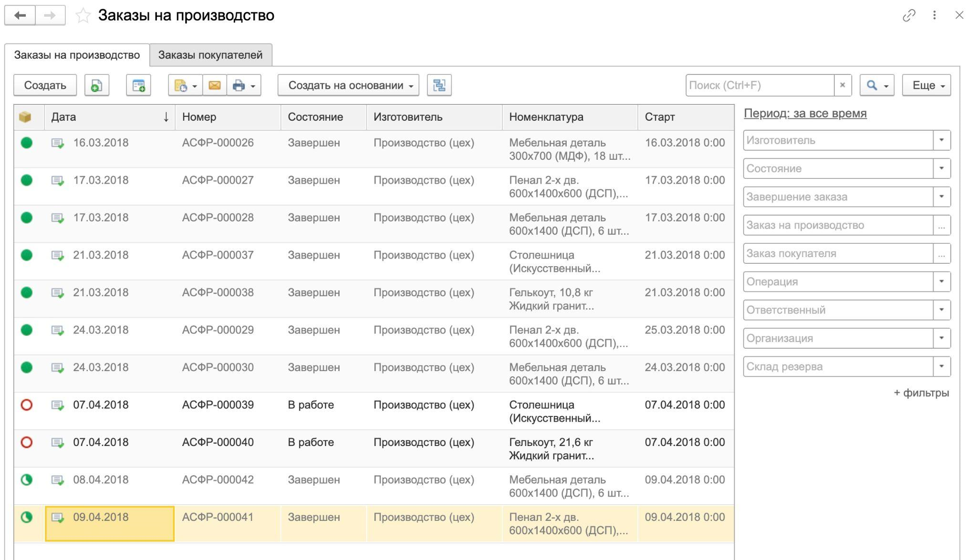Send by email with the envelope icon
Image resolution: width=977 pixels, height=560 pixels.
coord(215,85)
